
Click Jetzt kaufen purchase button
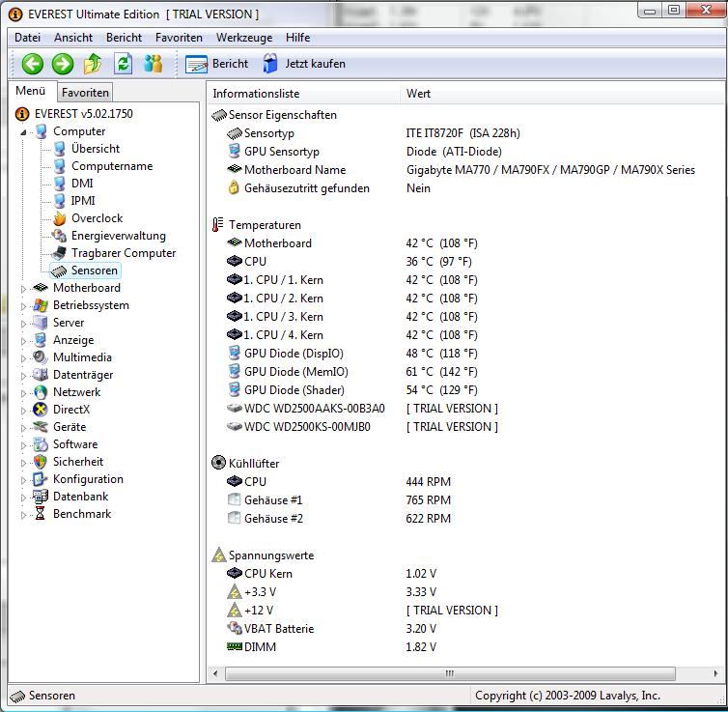coord(304,64)
